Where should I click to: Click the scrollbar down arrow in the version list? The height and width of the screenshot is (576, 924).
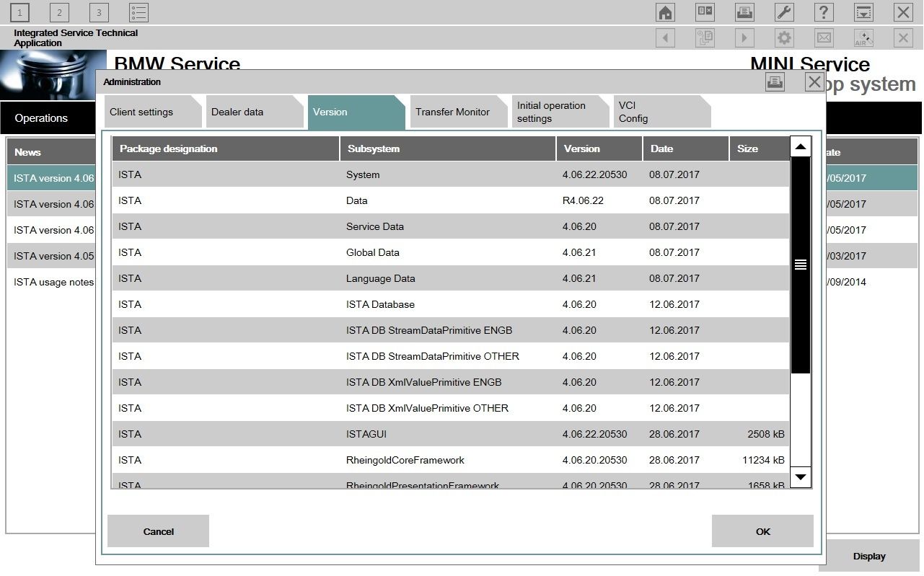click(800, 477)
